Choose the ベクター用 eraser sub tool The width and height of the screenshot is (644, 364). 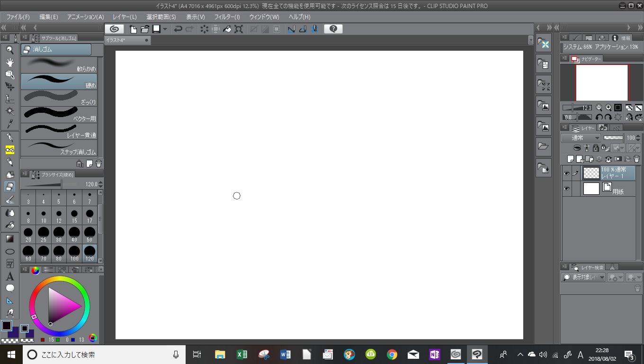point(59,115)
